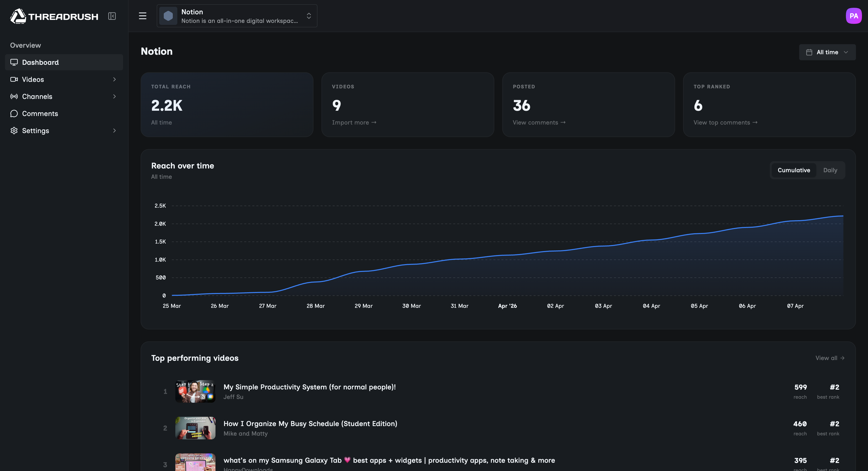Switch chart to Daily view
This screenshot has height=471, width=868.
(830, 170)
